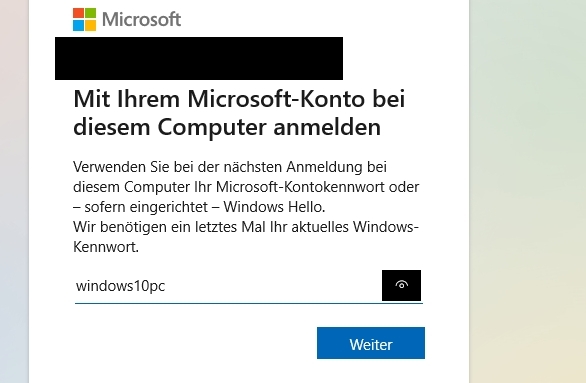Click the yellow square of Microsoft logo
This screenshot has width=586, height=383.
coord(90,25)
